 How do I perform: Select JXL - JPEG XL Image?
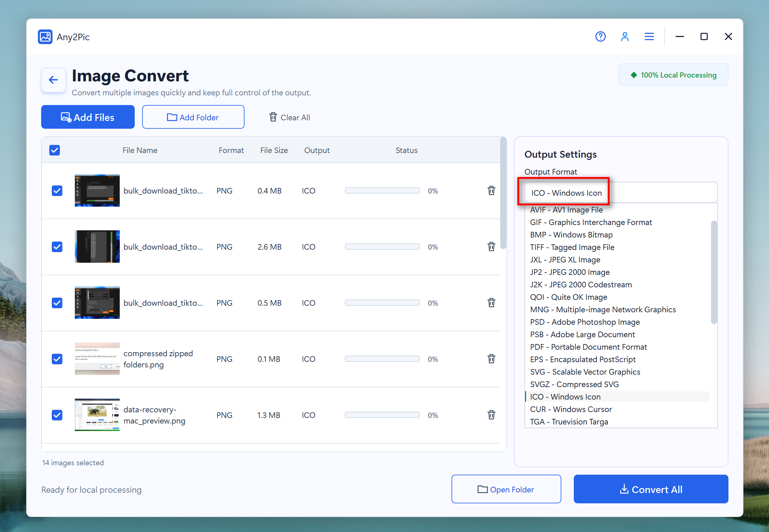click(x=617, y=260)
